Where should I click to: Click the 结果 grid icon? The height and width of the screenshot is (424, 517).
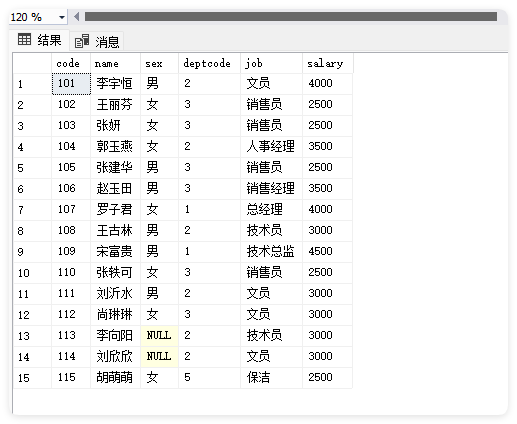tap(24, 39)
